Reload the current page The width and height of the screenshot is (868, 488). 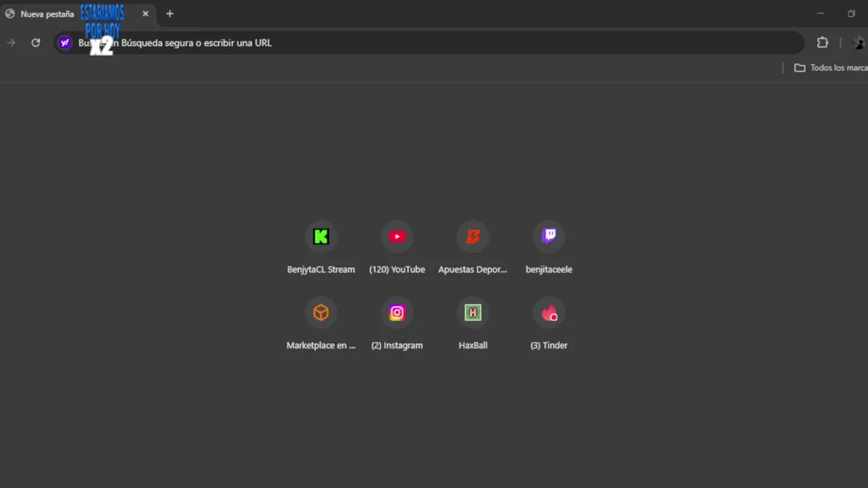[36, 43]
